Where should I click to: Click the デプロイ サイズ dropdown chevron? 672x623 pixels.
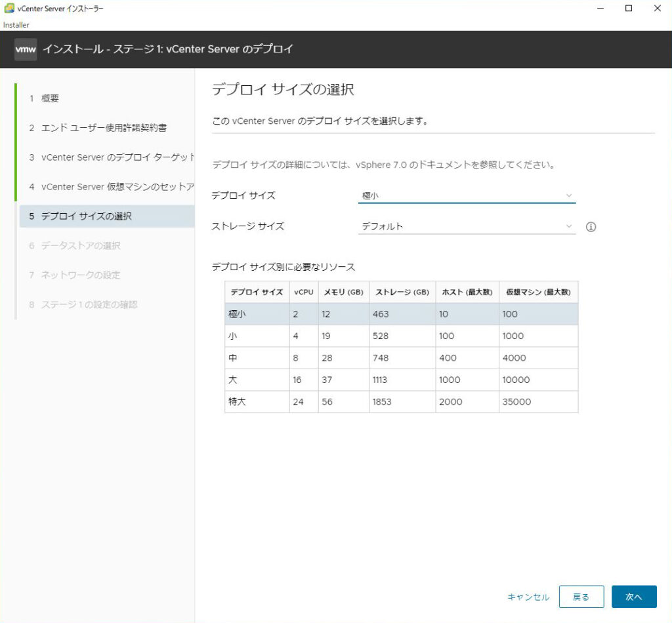point(569,195)
